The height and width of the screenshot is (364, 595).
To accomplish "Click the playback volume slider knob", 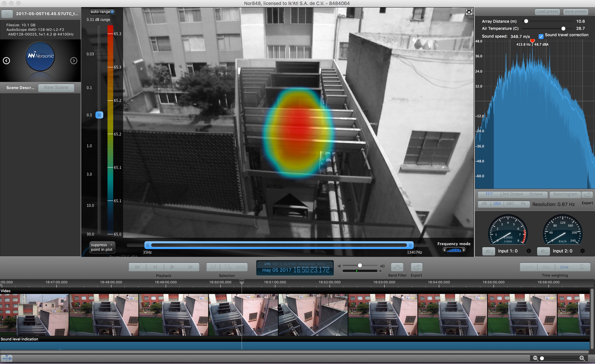I will pos(360,265).
